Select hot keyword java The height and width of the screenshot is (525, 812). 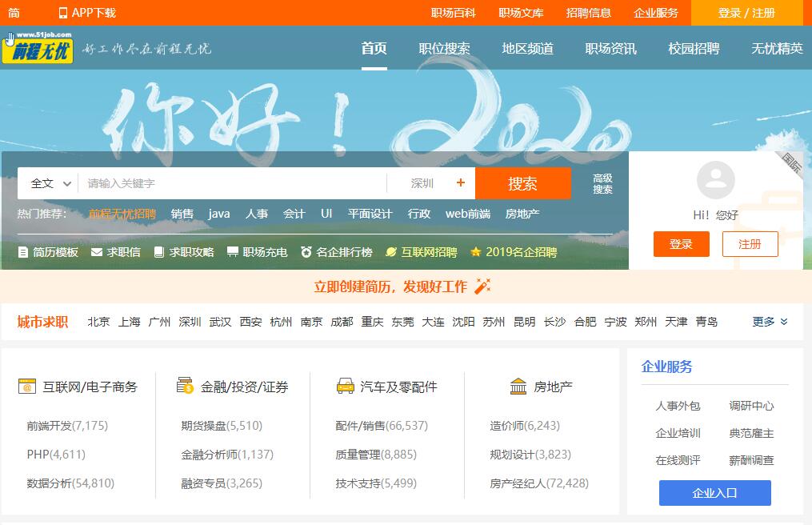219,214
